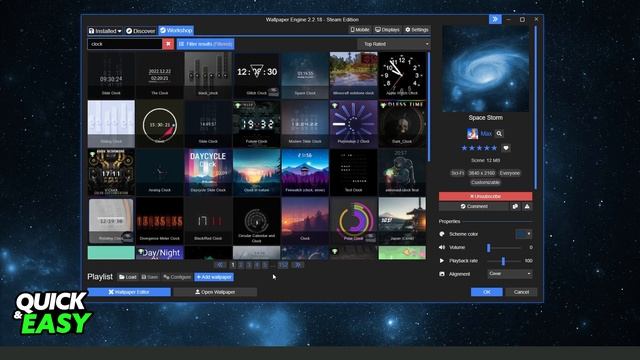Save the current playlist

(150, 277)
